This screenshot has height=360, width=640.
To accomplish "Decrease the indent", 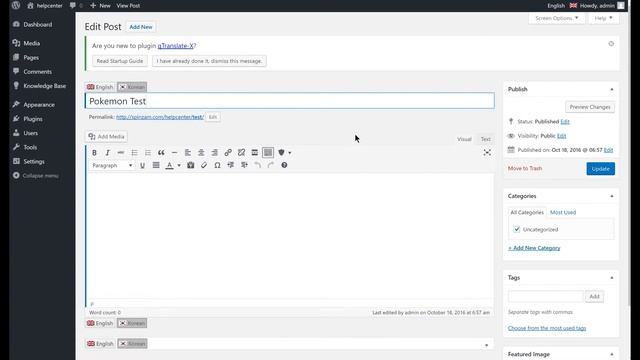I will coord(231,165).
